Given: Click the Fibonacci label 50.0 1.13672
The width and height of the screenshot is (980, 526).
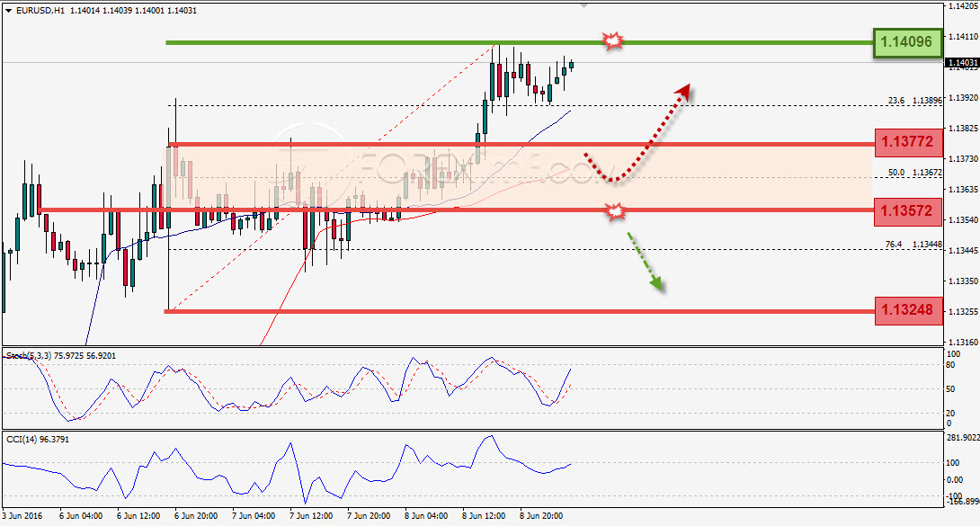Looking at the screenshot, I should [915, 173].
